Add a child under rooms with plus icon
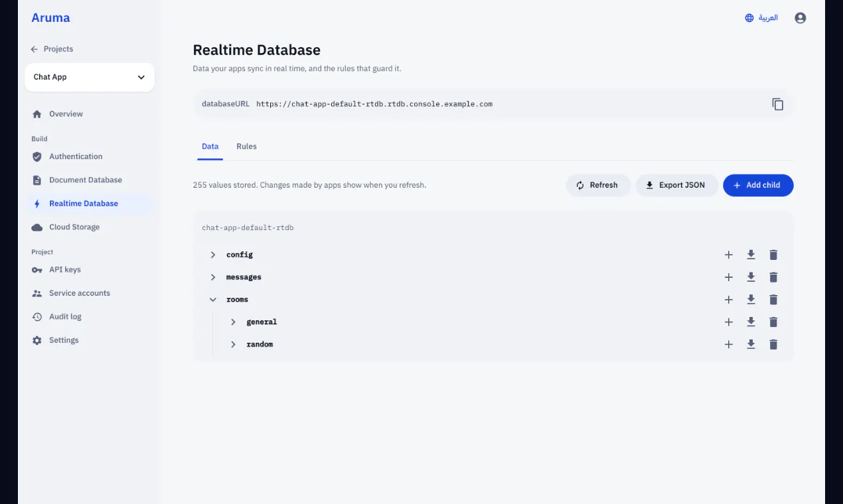843x504 pixels. [728, 300]
